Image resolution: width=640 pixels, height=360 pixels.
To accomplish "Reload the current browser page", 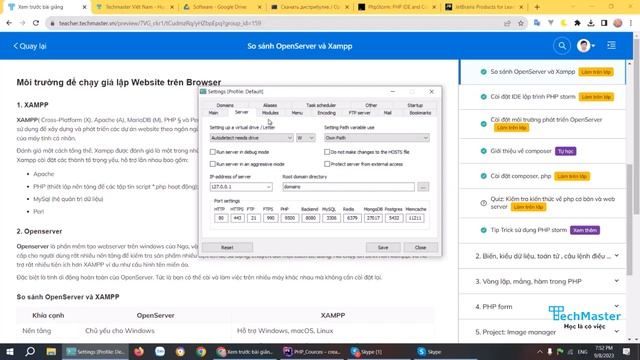I will [x=36, y=23].
